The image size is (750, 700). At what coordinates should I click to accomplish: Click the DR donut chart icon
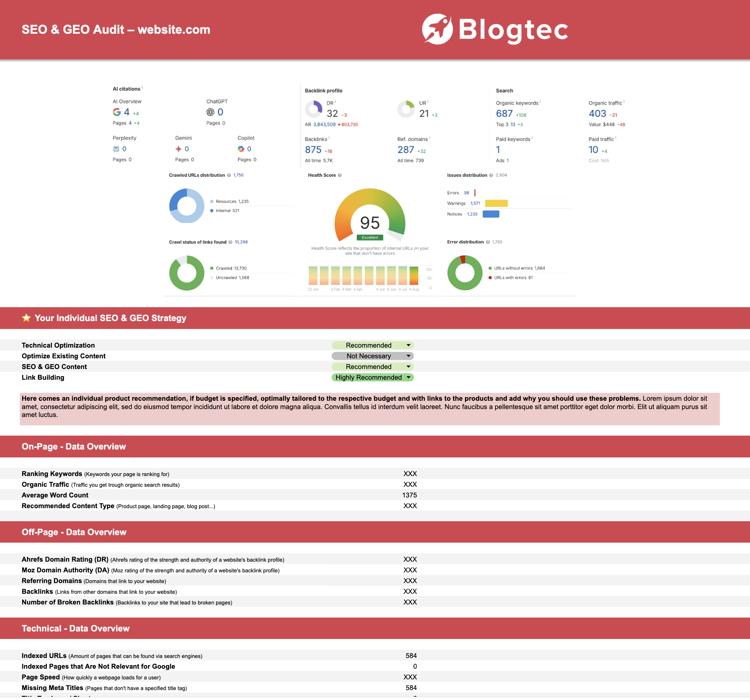314,109
